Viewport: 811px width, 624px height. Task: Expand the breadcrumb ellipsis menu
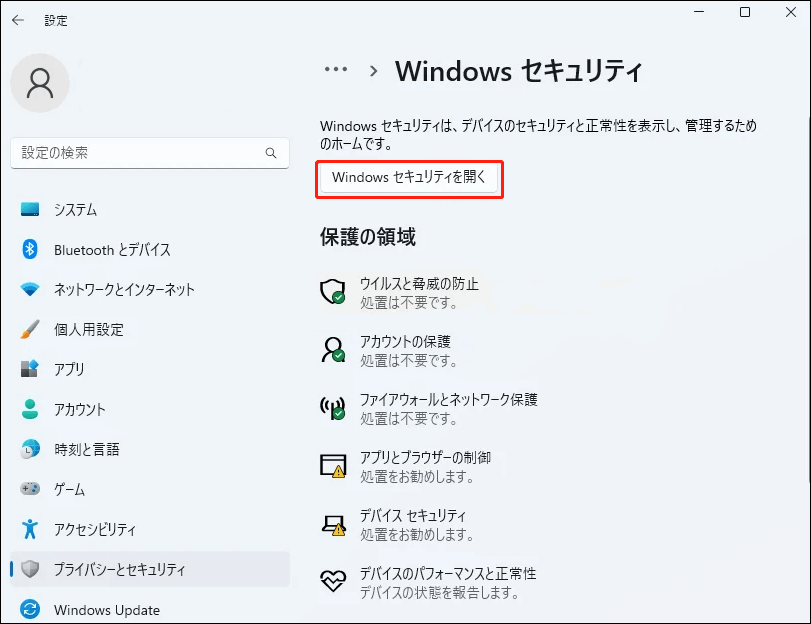[x=336, y=70]
